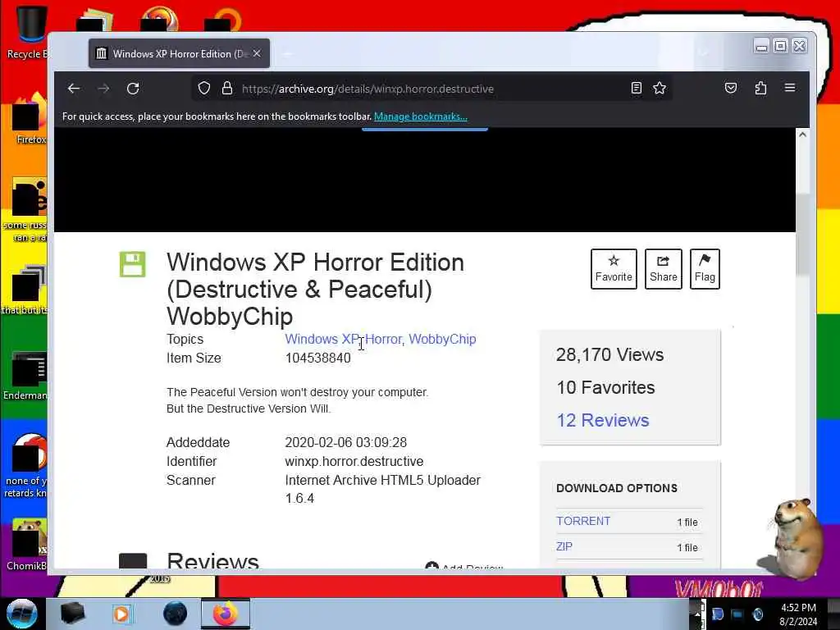This screenshot has height=630, width=840.
Task: Save page to Pocket icon
Action: pyautogui.click(x=731, y=88)
